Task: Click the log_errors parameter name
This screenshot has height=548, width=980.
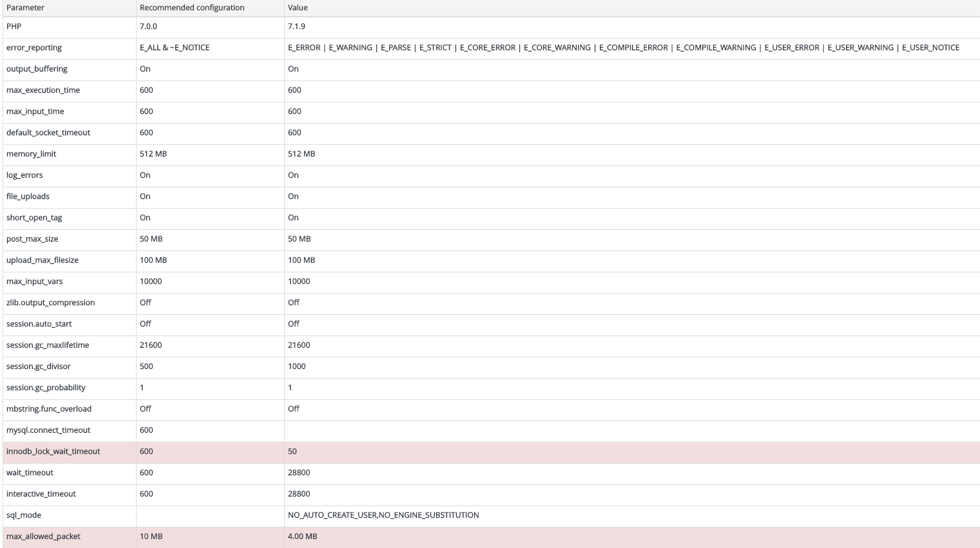Action: [x=24, y=175]
